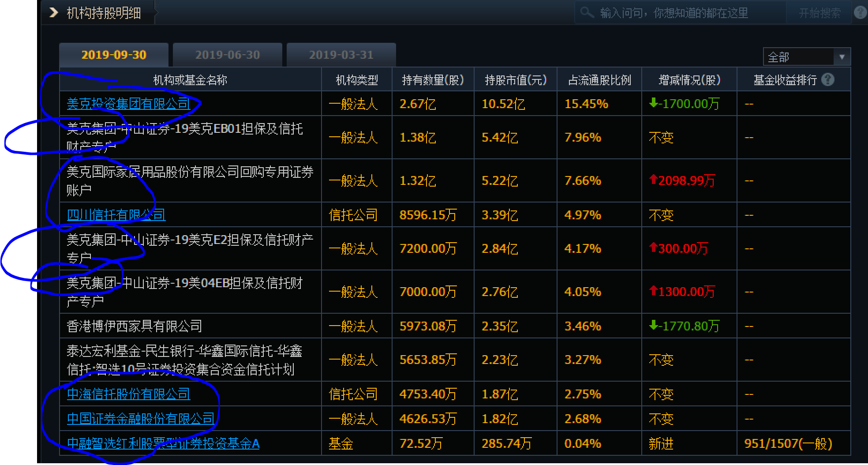Click the -1700.00万 change value

click(684, 104)
